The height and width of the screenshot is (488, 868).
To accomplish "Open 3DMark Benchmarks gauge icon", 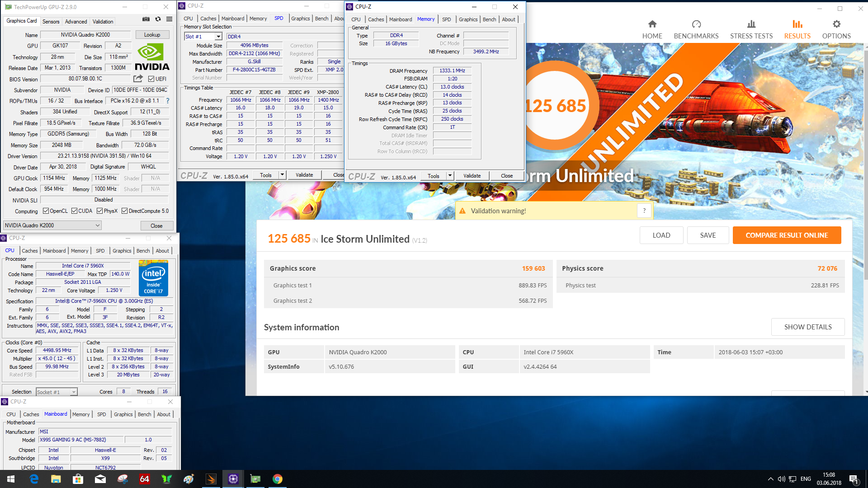I will [x=696, y=24].
